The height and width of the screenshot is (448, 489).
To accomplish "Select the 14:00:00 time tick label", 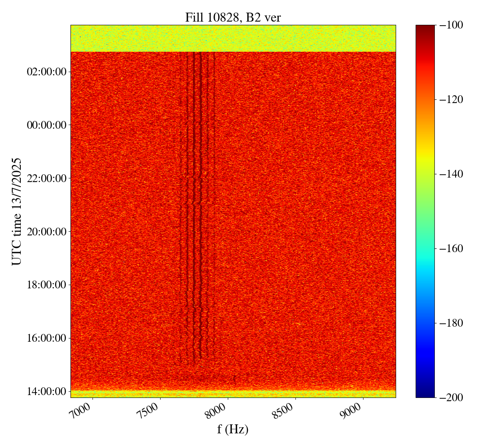I will 46,391.
